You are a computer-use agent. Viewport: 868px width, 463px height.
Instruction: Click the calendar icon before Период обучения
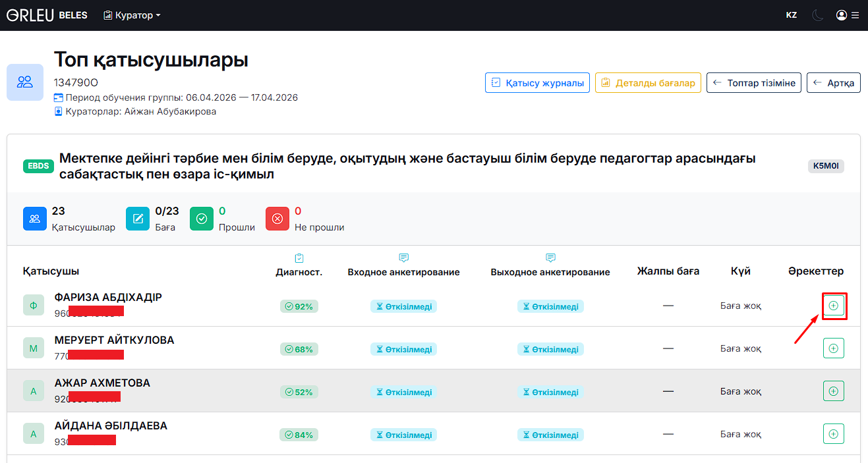tap(59, 97)
